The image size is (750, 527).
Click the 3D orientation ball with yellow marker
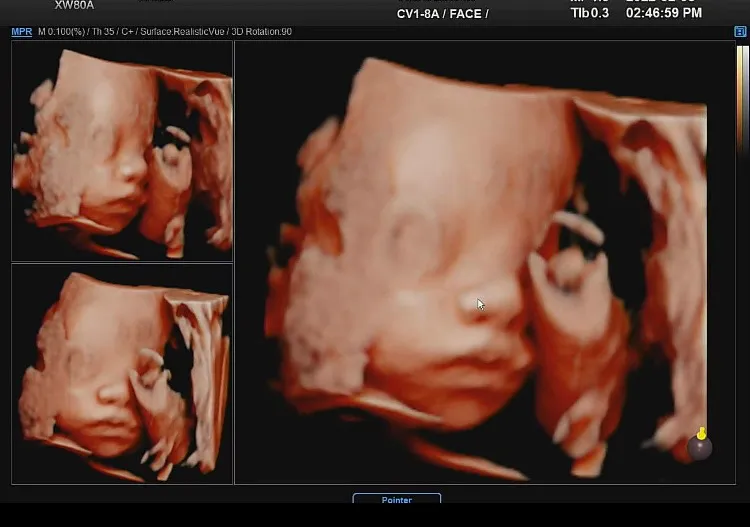700,444
